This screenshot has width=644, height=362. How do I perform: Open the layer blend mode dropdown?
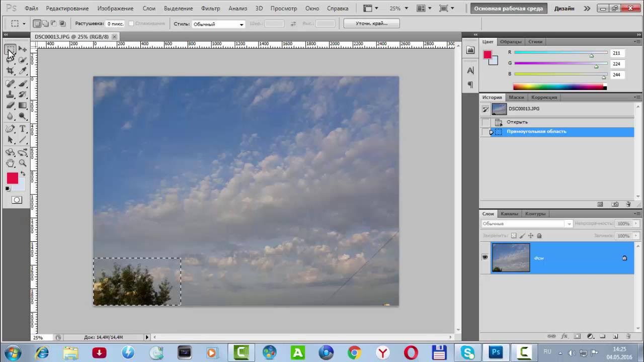pos(527,224)
